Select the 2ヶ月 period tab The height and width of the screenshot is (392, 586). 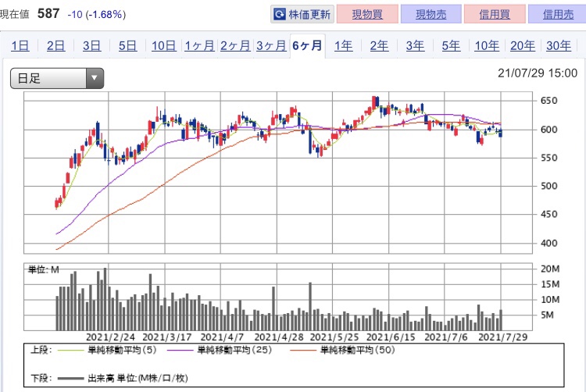(x=235, y=46)
